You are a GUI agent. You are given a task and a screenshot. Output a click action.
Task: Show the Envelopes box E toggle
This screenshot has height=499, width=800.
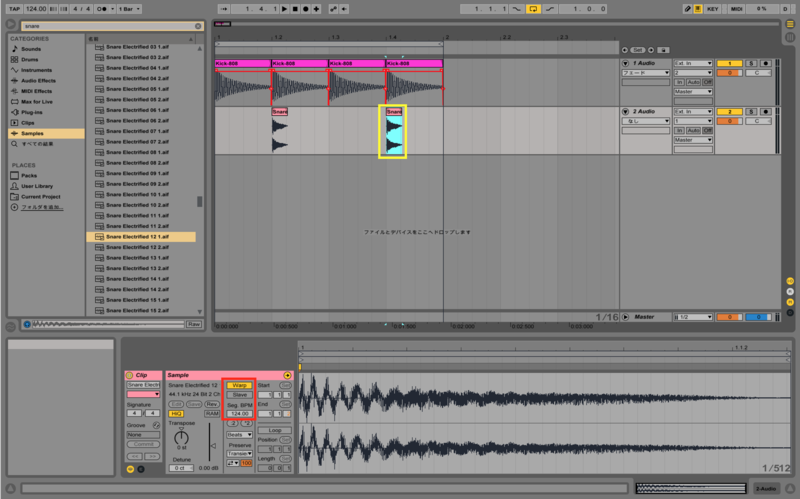pos(141,469)
